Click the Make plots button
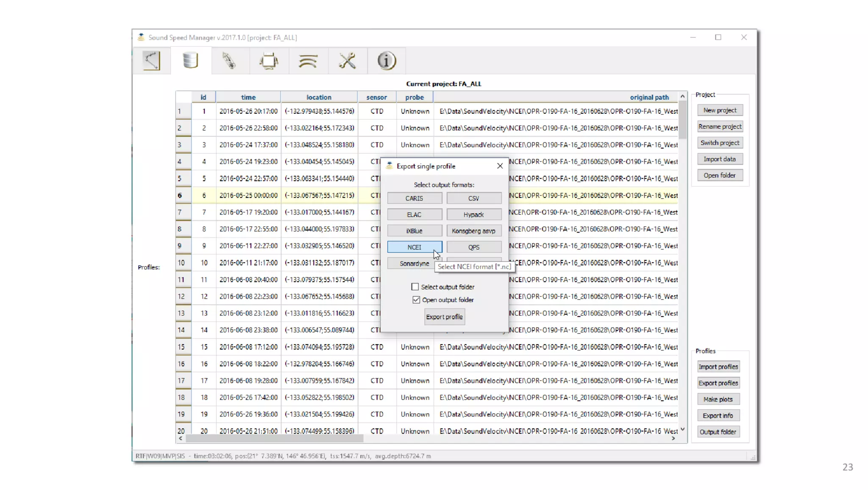 click(718, 399)
